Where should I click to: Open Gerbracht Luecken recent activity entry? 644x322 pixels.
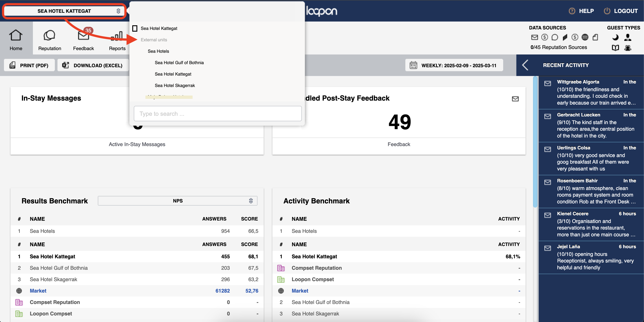(x=591, y=125)
